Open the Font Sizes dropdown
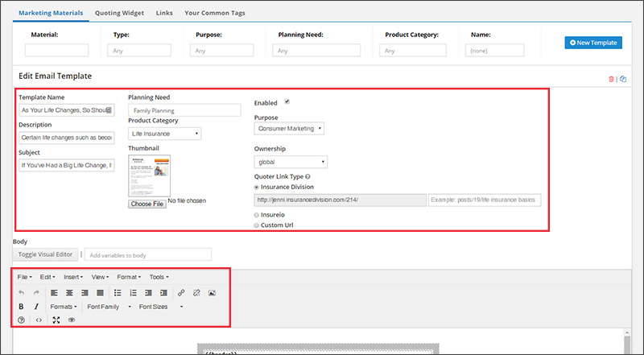 click(x=160, y=307)
